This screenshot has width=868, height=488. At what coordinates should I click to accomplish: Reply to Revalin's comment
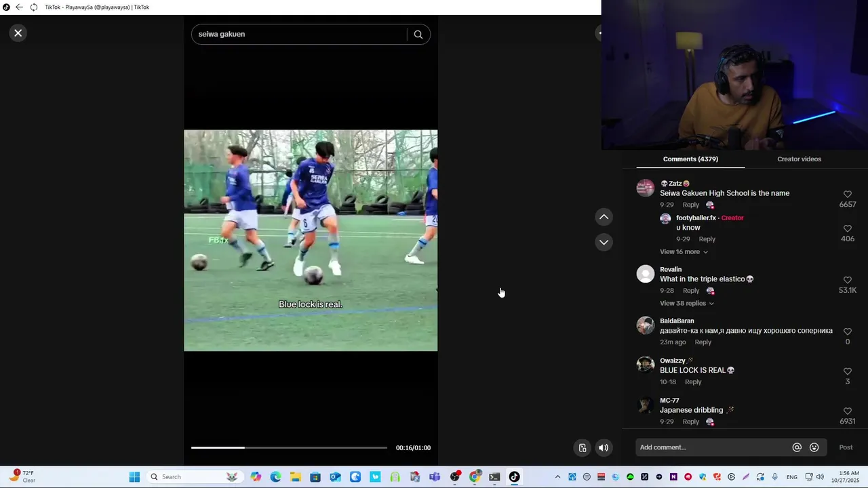[x=691, y=291]
